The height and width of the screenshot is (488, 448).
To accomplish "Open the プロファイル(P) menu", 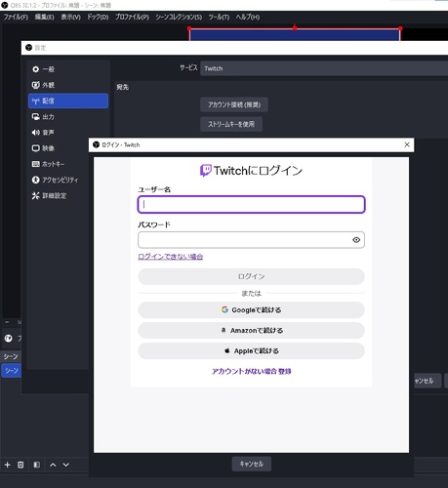I will (132, 17).
